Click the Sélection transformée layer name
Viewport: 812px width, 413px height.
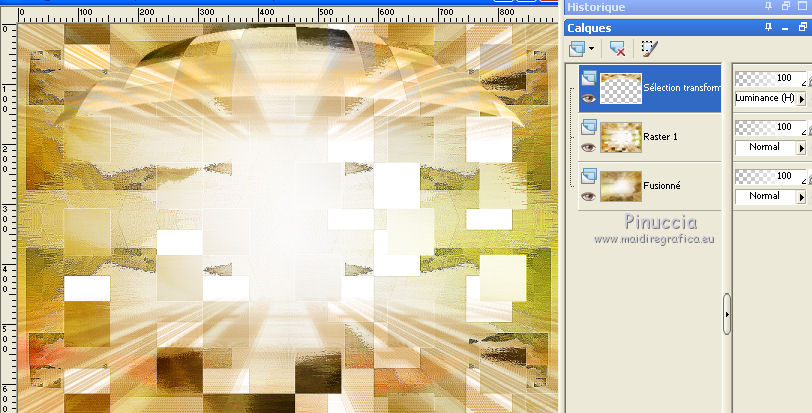682,87
